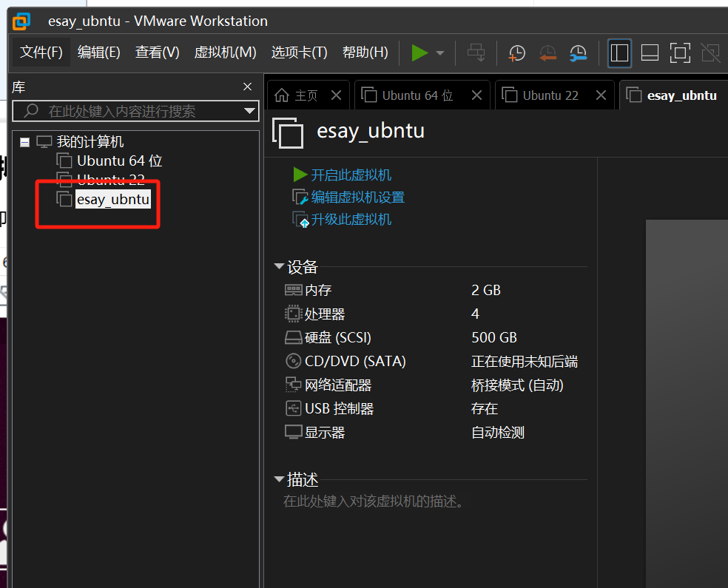Toggle the thumbnail bar view
This screenshot has width=728, height=588.
(650, 53)
